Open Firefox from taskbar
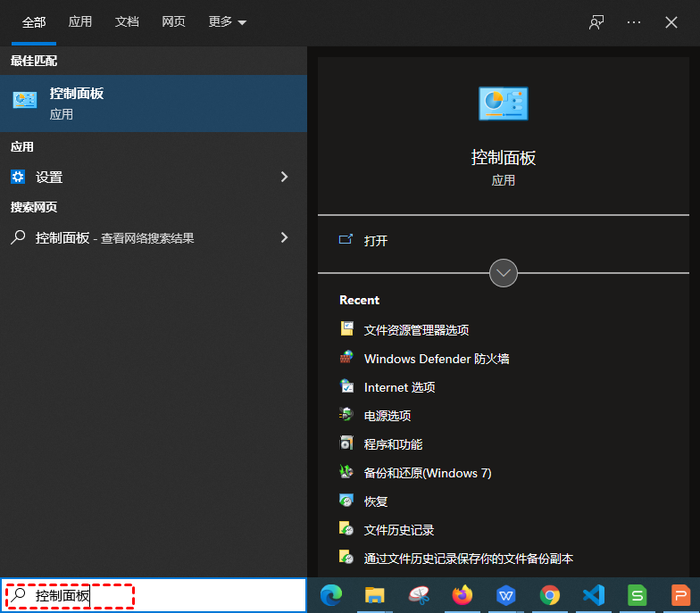 click(462, 595)
